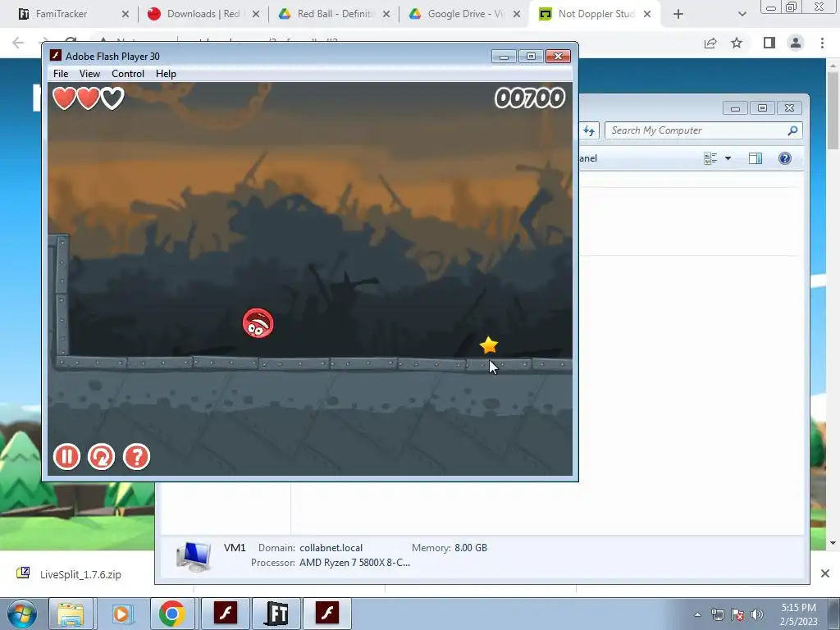The height and width of the screenshot is (630, 840).
Task: Go back in Chrome
Action: pos(18,43)
